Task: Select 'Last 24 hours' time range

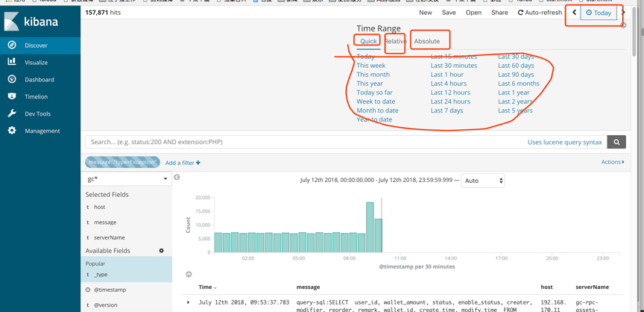Action: (450, 102)
